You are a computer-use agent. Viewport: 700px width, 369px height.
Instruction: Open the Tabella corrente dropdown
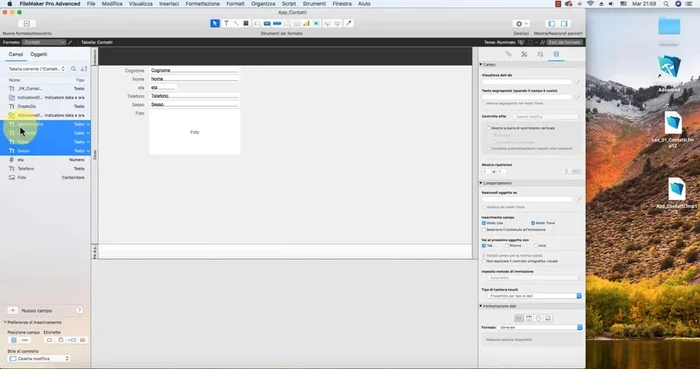(x=37, y=69)
